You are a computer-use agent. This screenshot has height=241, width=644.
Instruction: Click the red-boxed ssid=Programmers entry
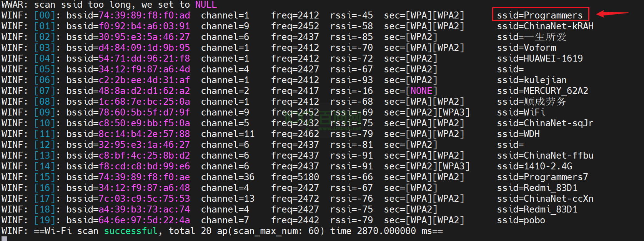540,15
